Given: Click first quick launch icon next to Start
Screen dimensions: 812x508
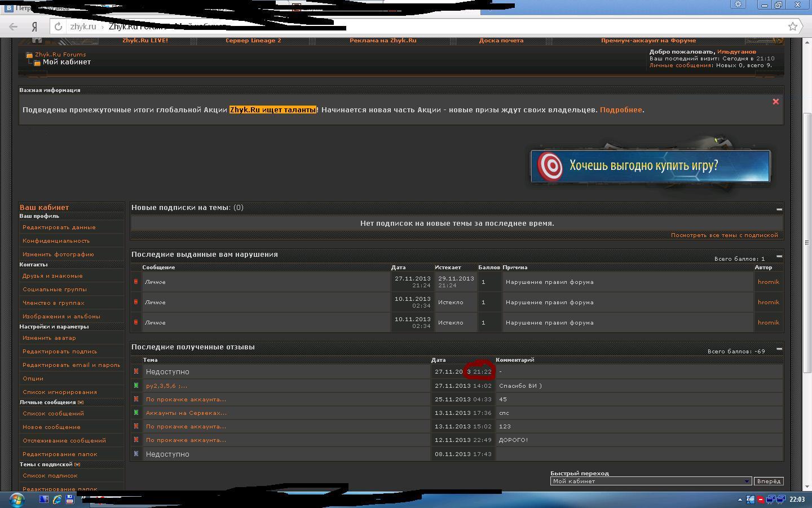Looking at the screenshot, I should [x=43, y=500].
